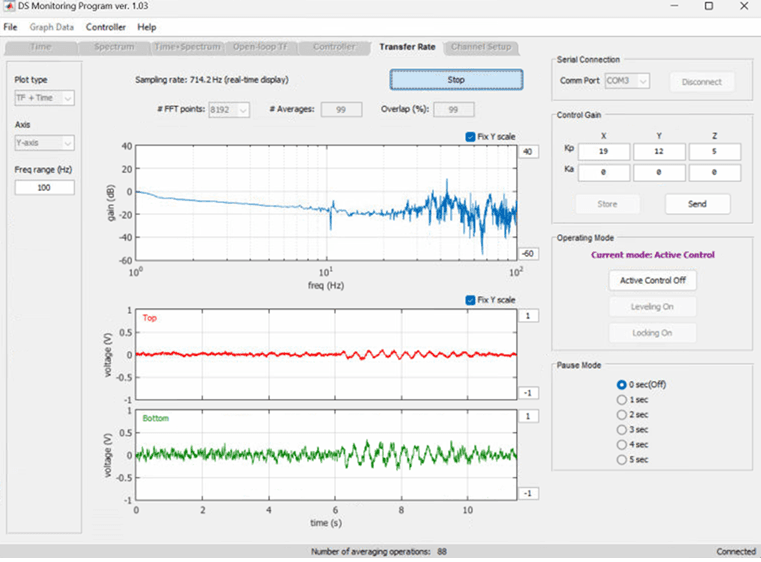Click the Overlap (%) field
The width and height of the screenshot is (761, 562).
click(x=453, y=110)
